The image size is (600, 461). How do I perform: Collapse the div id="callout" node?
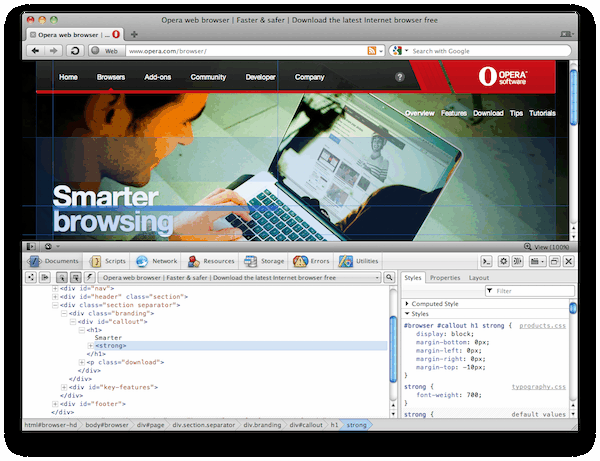pos(73,322)
